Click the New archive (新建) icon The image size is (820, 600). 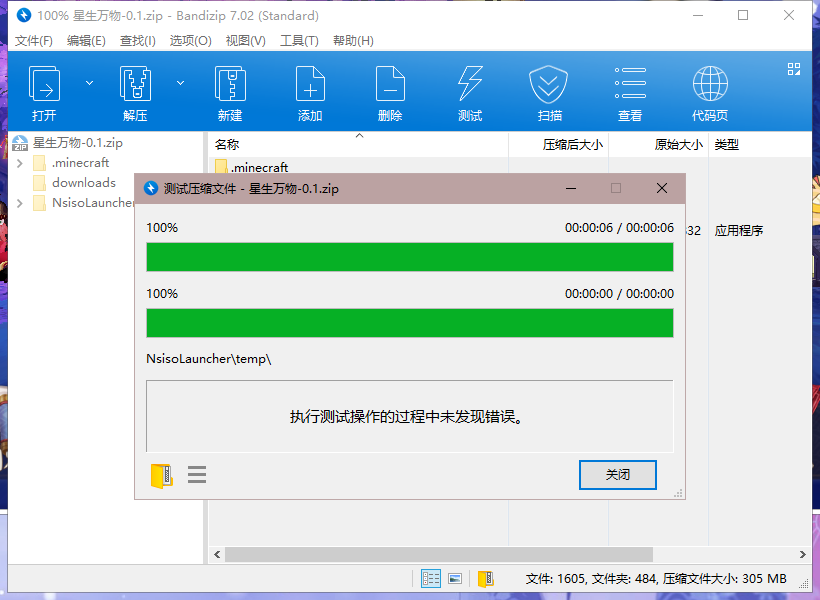click(x=230, y=84)
